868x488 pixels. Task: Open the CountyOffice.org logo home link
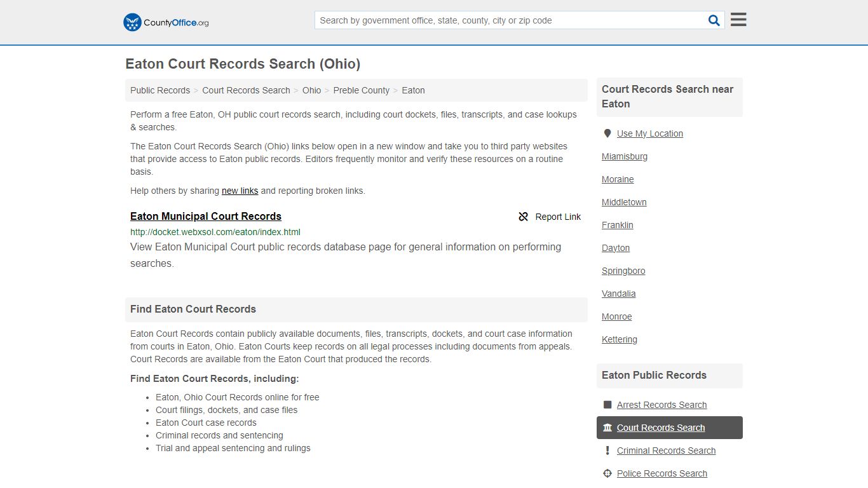pyautogui.click(x=166, y=22)
